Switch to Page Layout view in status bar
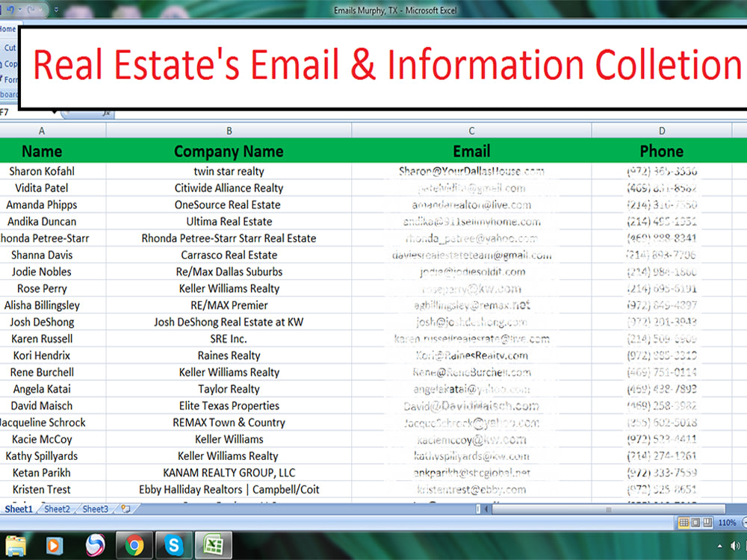The height and width of the screenshot is (560, 747). coord(695,523)
